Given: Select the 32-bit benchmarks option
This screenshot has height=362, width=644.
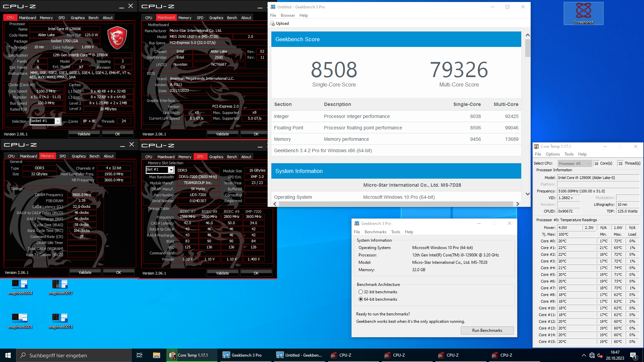Looking at the screenshot, I should 361,292.
